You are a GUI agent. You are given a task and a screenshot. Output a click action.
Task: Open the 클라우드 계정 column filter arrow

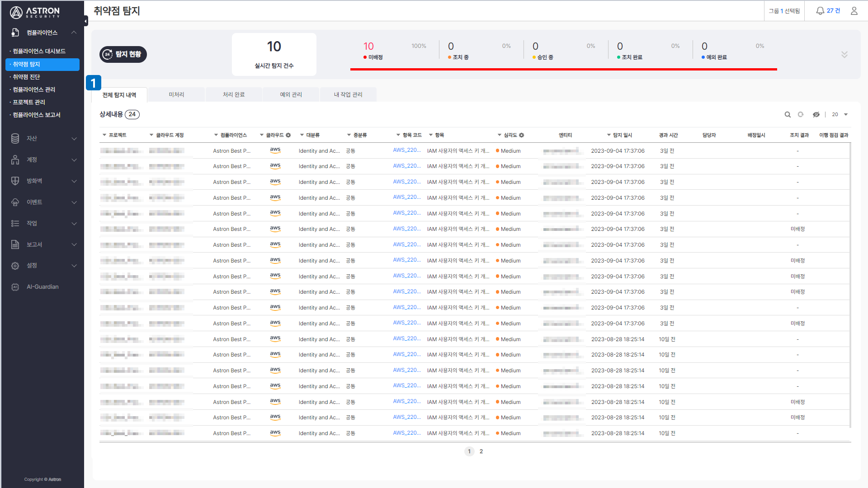(151, 135)
